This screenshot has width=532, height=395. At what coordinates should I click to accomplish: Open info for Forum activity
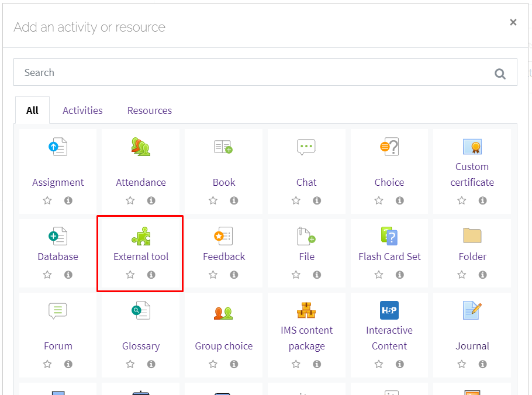pyautogui.click(x=68, y=364)
